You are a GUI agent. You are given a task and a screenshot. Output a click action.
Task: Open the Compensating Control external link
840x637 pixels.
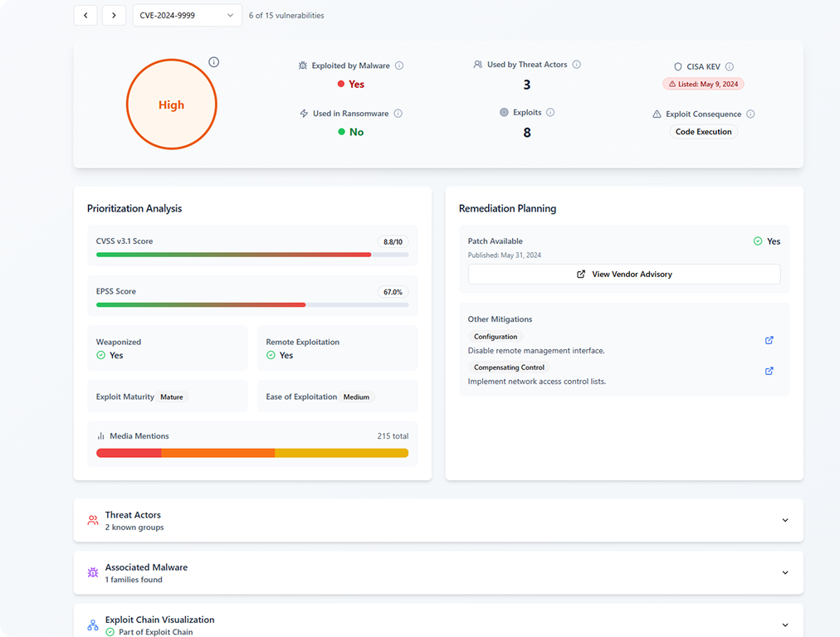click(769, 371)
